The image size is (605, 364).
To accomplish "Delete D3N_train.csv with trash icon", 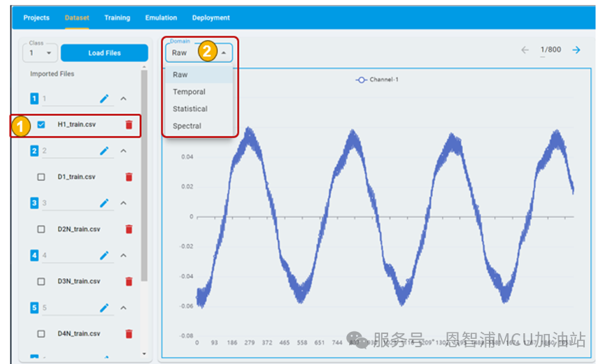I will 129,282.
